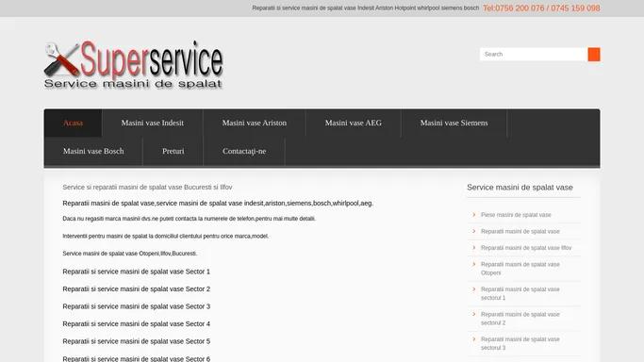Open Masini vase AEG menu
The image size is (644, 362).
coord(354,123)
